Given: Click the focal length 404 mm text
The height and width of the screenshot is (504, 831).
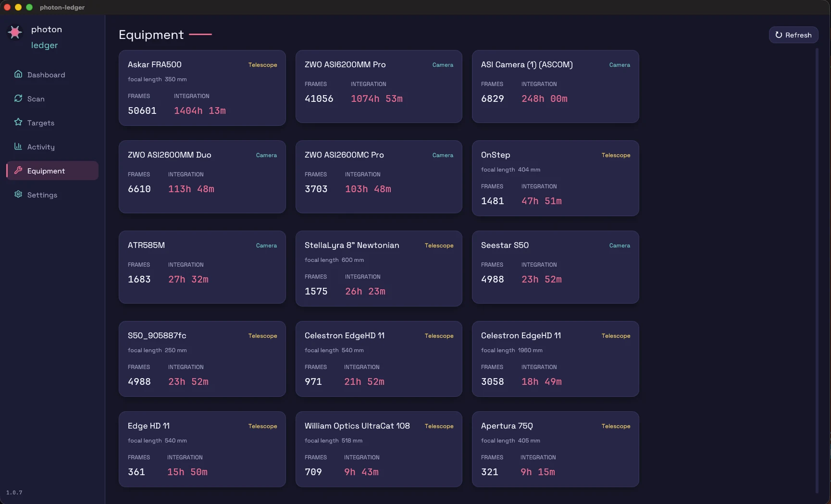Looking at the screenshot, I should tap(510, 170).
